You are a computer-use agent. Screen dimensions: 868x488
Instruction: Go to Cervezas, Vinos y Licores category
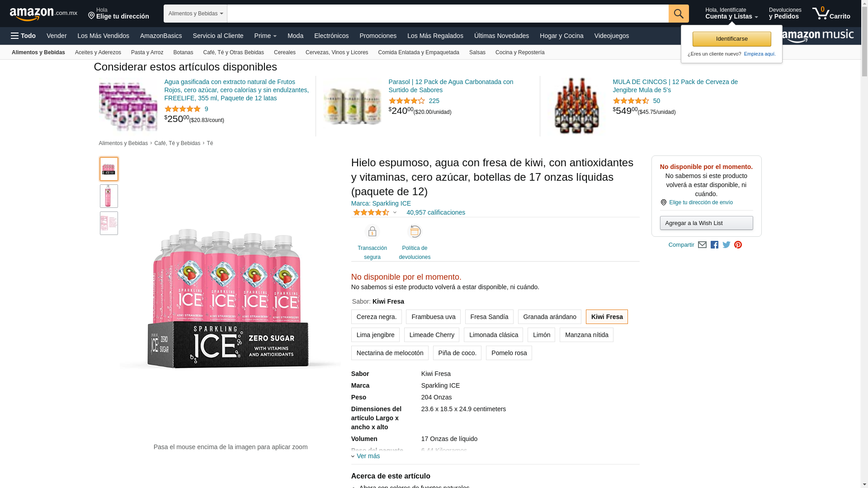[x=336, y=52]
